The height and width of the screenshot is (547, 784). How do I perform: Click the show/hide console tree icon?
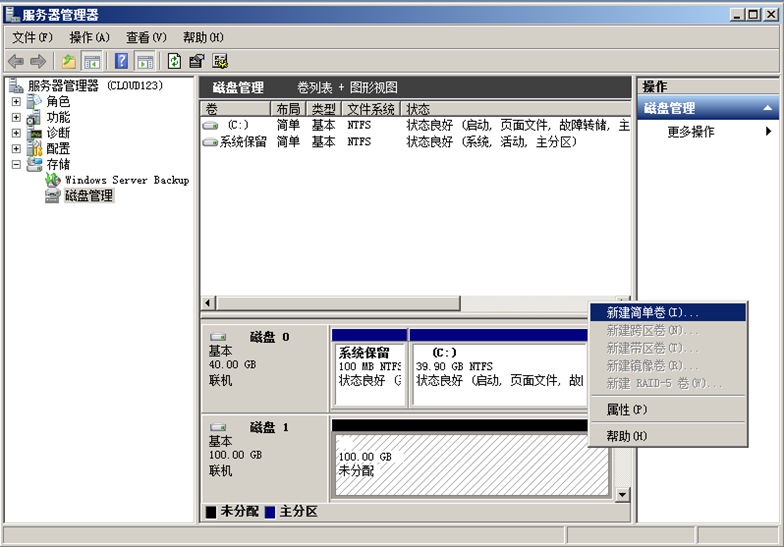pyautogui.click(x=91, y=61)
